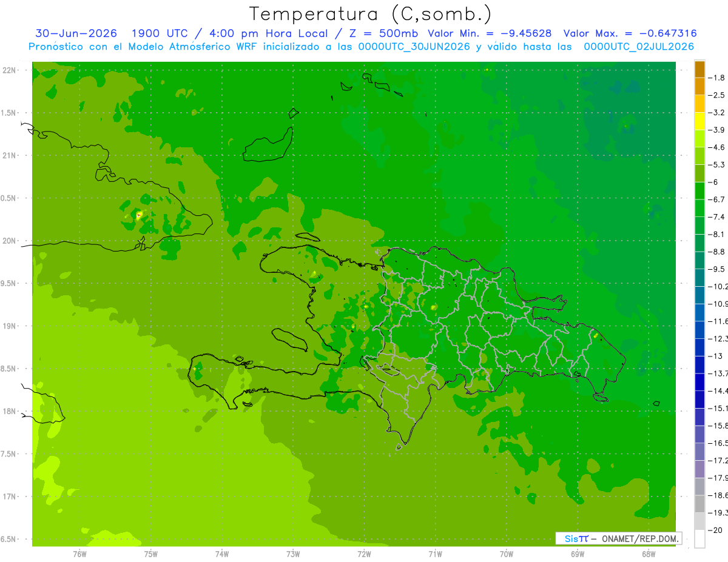This screenshot has width=728, height=562.
Task: Click the '74W' longitude label
Action: [x=222, y=554]
